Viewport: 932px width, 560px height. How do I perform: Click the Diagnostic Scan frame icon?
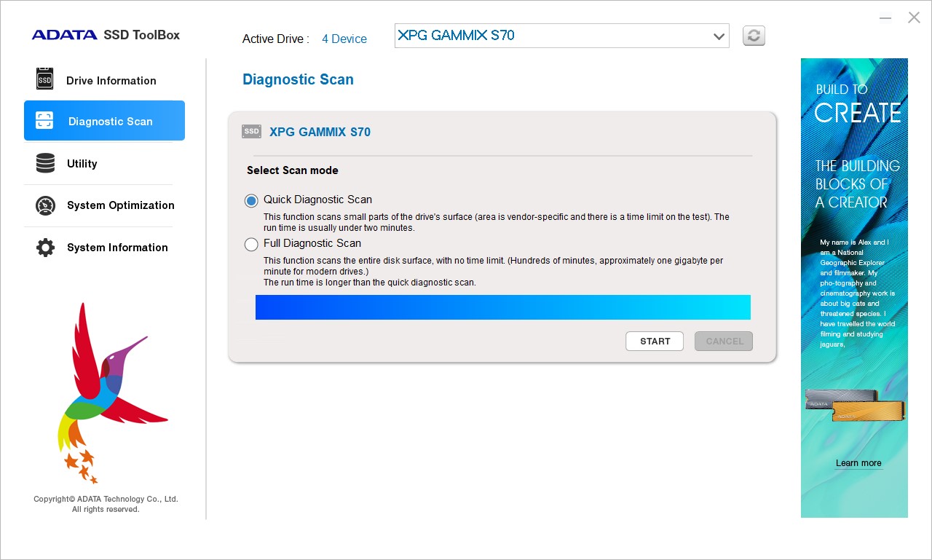coord(45,121)
